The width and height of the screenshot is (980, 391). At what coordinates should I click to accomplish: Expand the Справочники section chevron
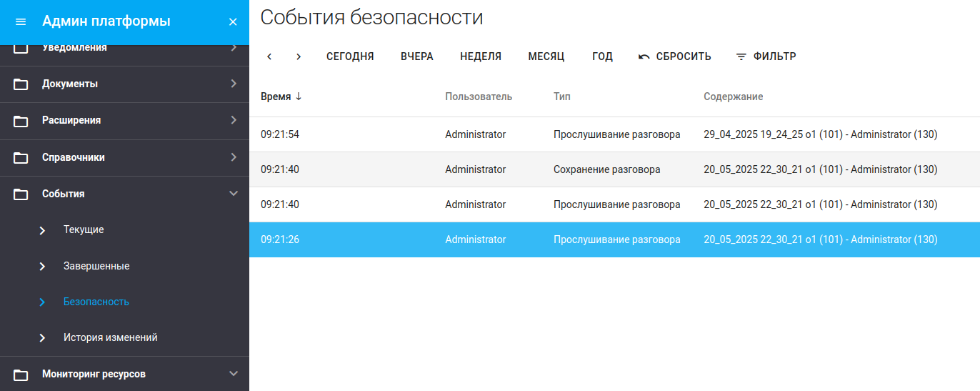233,157
